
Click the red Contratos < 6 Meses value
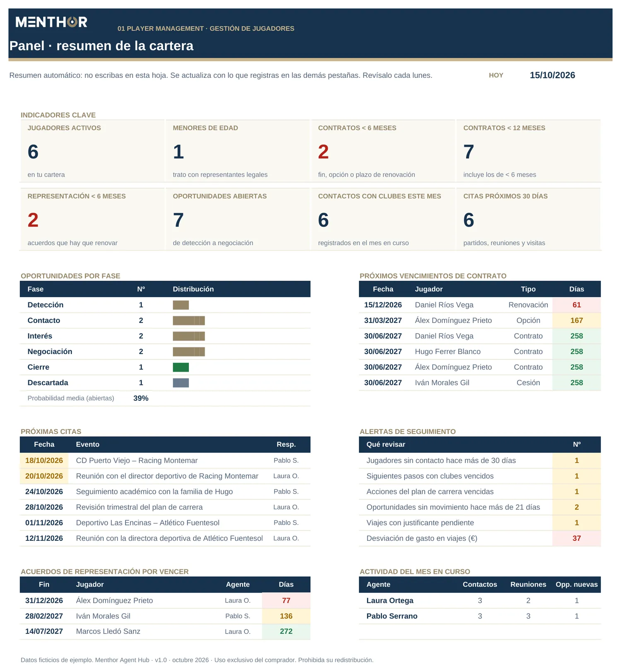(x=323, y=152)
